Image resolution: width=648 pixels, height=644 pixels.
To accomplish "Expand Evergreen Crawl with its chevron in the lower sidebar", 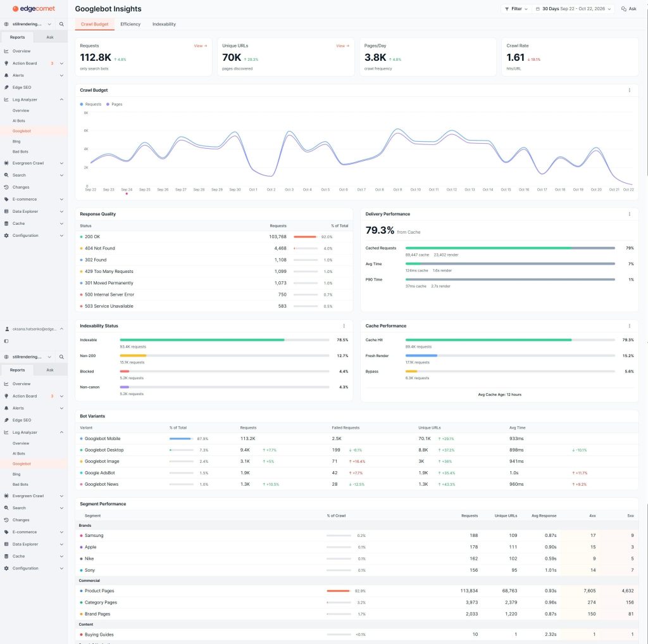I will click(61, 496).
